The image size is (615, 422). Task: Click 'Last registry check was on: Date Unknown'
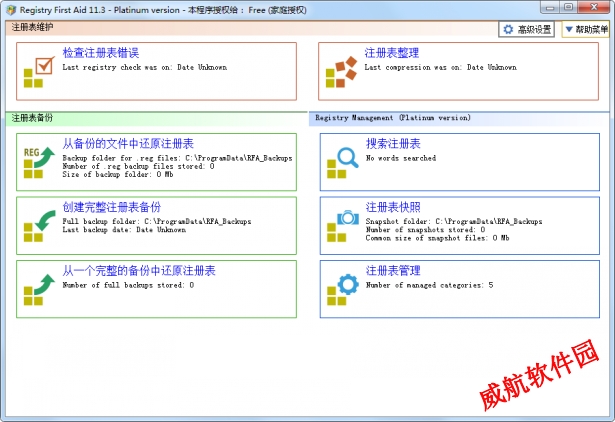point(145,67)
